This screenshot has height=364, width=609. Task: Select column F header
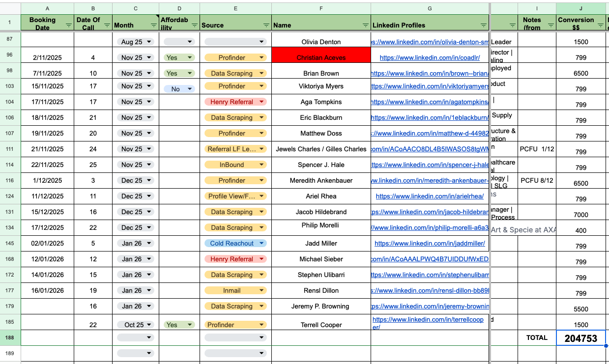(x=321, y=8)
